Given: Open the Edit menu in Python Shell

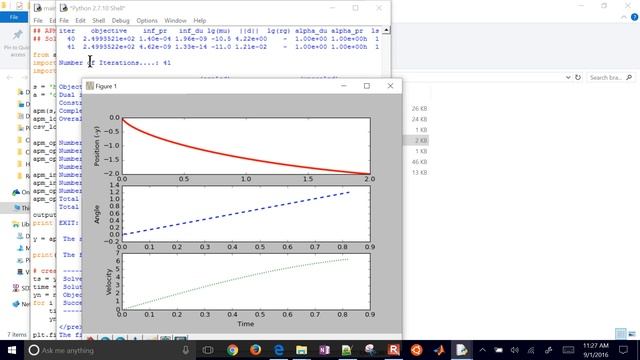Looking at the screenshot, I should (x=80, y=20).
